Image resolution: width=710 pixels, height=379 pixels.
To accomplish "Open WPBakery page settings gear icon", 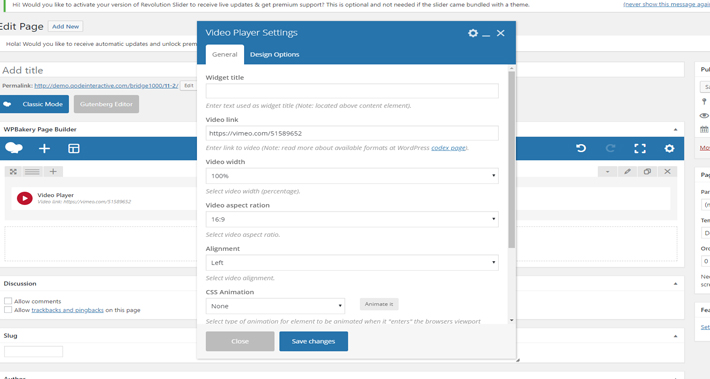I will pos(669,149).
